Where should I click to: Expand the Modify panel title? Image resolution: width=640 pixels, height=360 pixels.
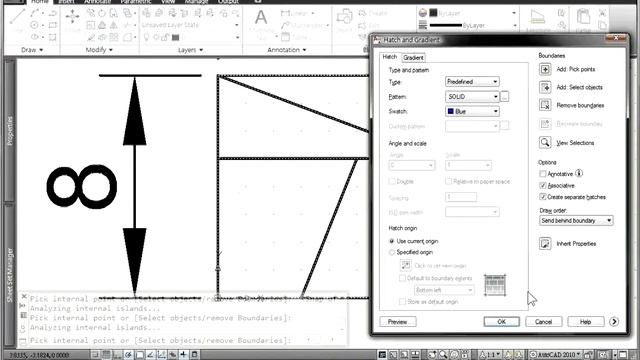(x=99, y=50)
